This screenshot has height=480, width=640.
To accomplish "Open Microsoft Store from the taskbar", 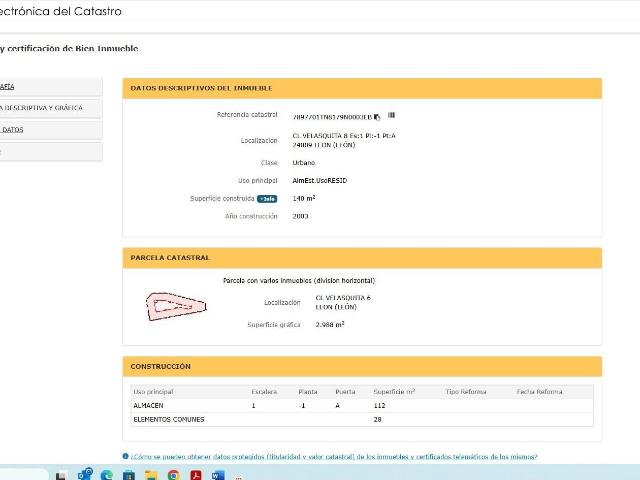I will pos(129,475).
